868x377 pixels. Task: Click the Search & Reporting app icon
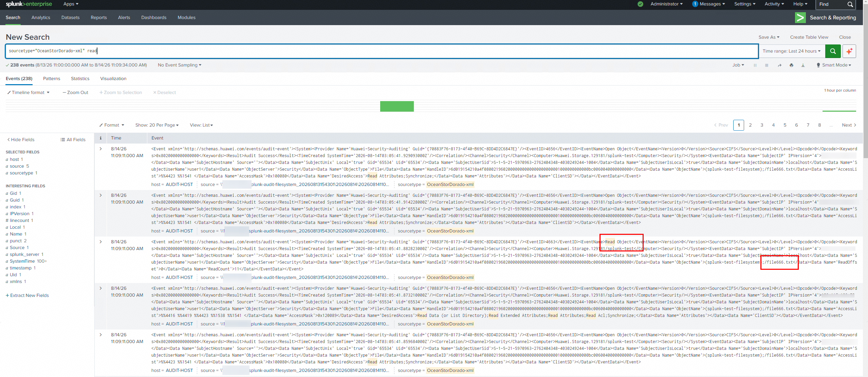pos(800,18)
